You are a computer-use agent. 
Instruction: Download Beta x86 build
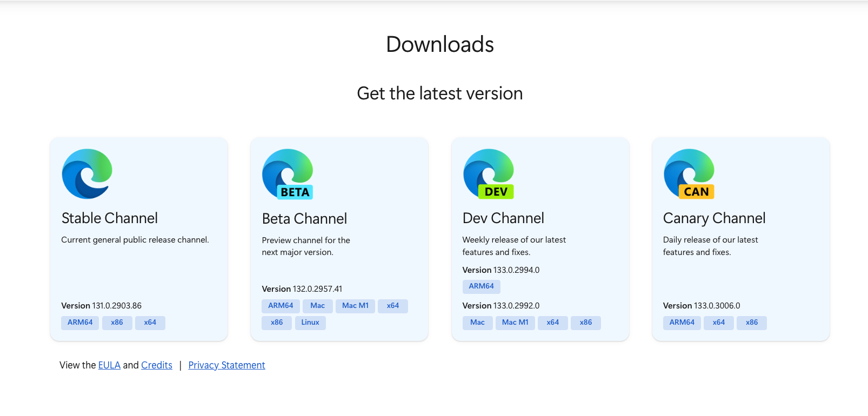click(x=277, y=323)
